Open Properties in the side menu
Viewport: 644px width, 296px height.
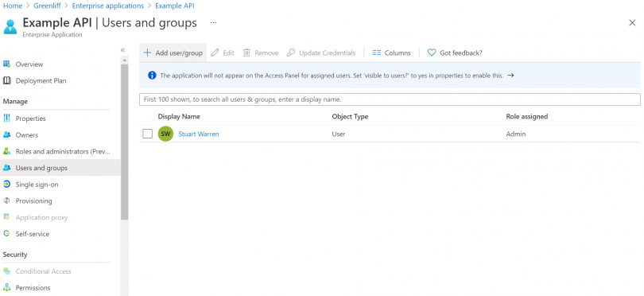tap(30, 119)
